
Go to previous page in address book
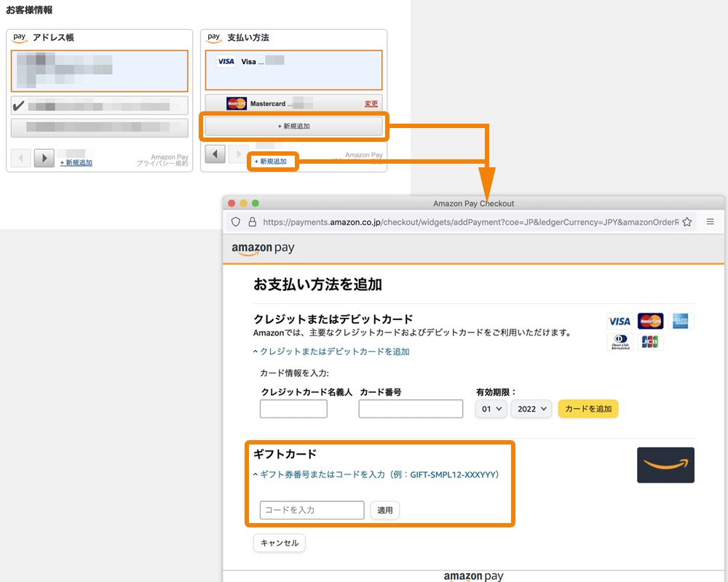point(20,159)
